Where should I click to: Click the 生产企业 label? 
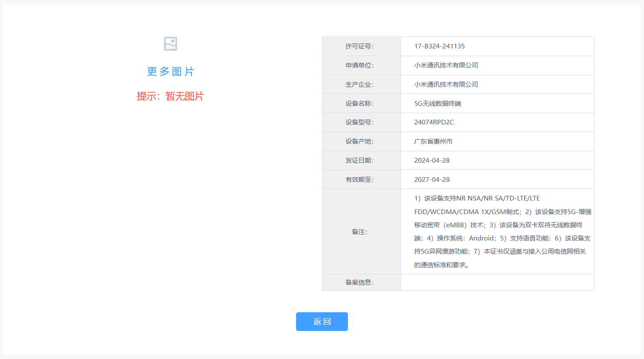pos(359,85)
